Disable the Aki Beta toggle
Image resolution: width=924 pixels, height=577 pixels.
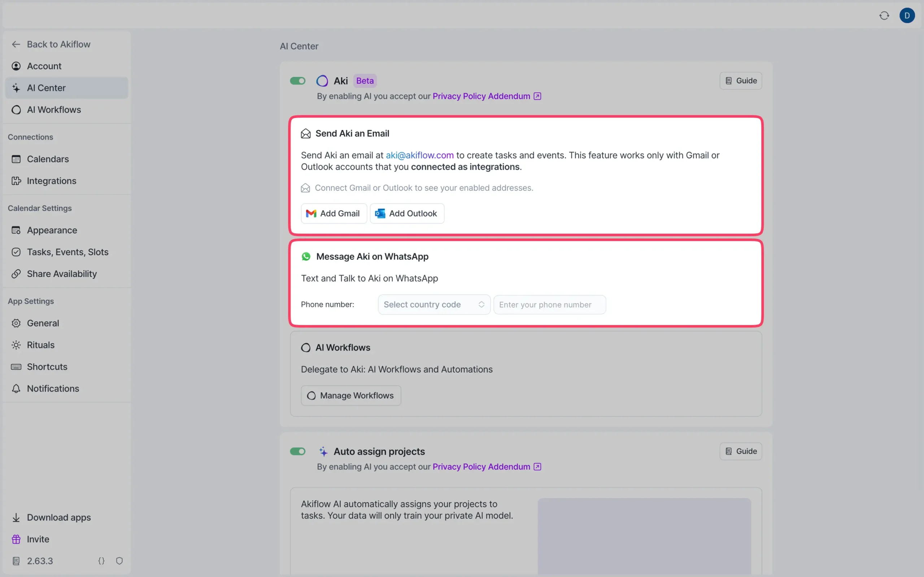pyautogui.click(x=298, y=80)
